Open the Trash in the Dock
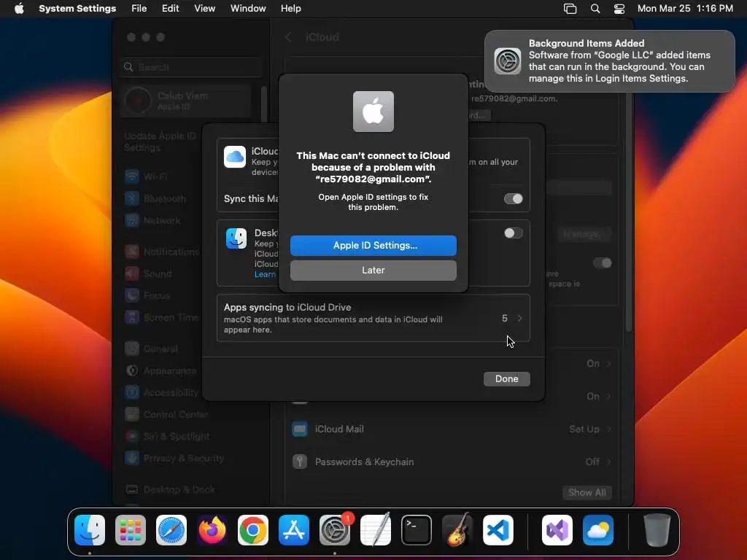The height and width of the screenshot is (560, 747). 657,530
